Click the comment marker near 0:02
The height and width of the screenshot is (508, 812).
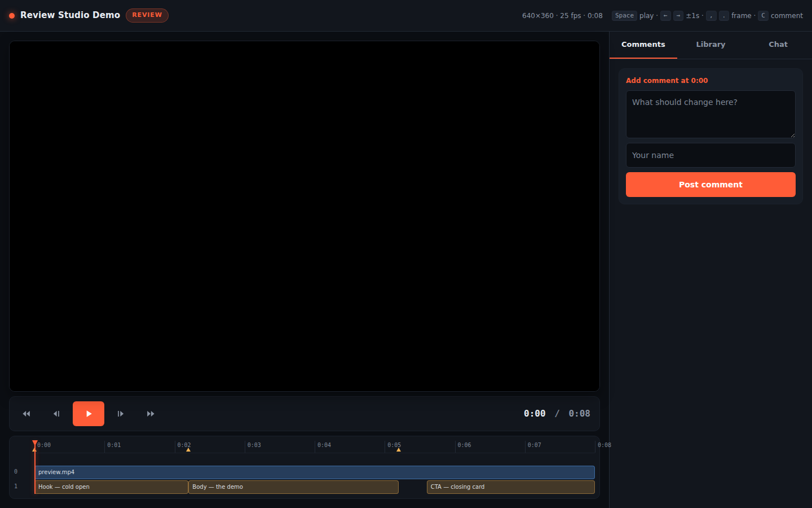(188, 450)
